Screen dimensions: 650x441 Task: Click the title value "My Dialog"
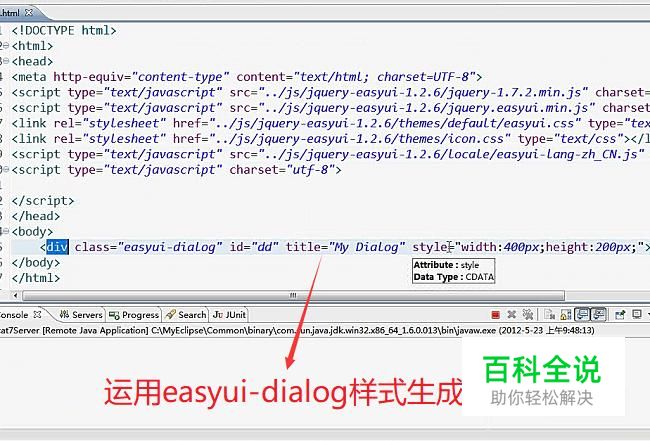[x=366, y=247]
